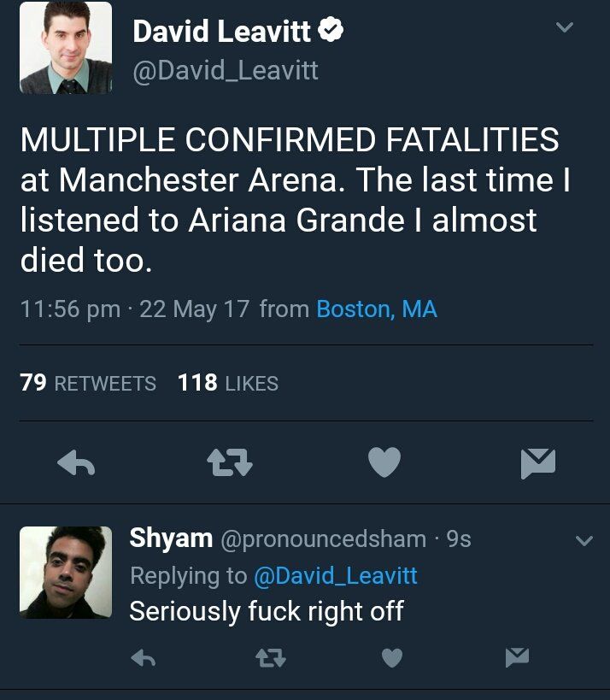
Task: View the 79 Retweets list
Action: tap(88, 383)
